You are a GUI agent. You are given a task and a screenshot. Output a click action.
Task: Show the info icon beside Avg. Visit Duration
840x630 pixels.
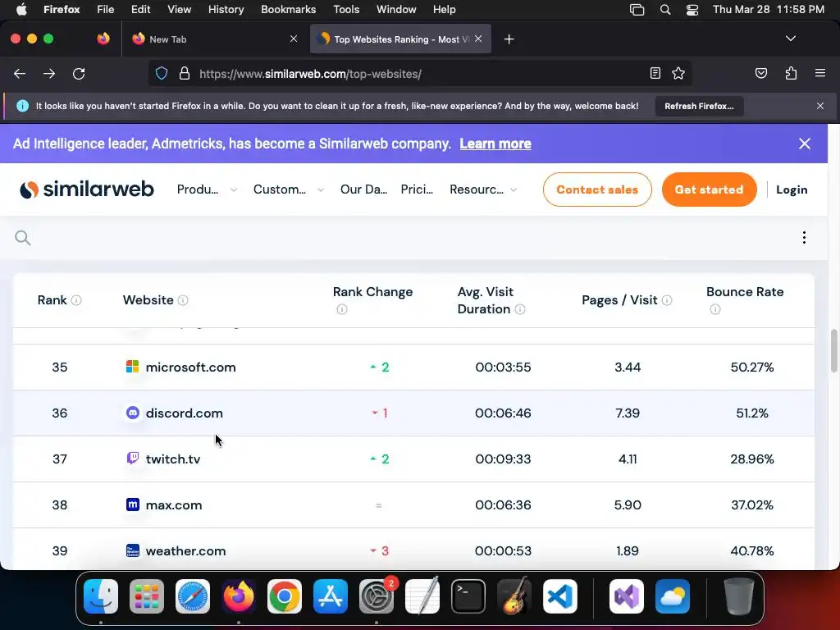pos(519,309)
